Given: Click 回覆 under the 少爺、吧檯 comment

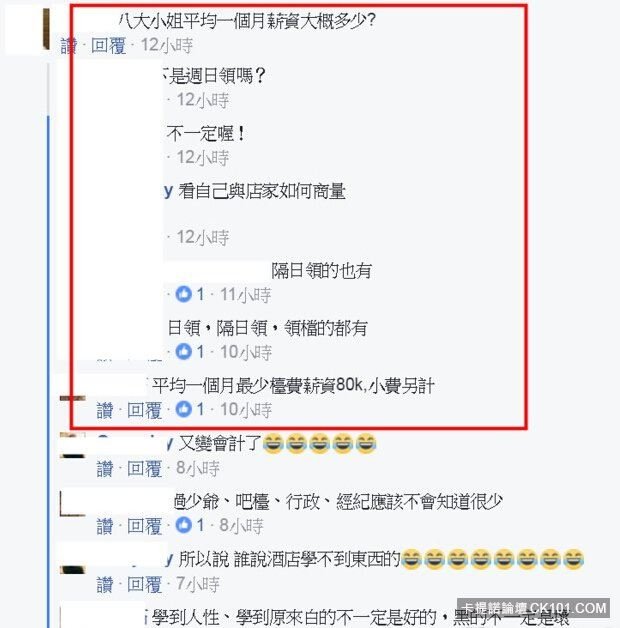Looking at the screenshot, I should pyautogui.click(x=144, y=526).
